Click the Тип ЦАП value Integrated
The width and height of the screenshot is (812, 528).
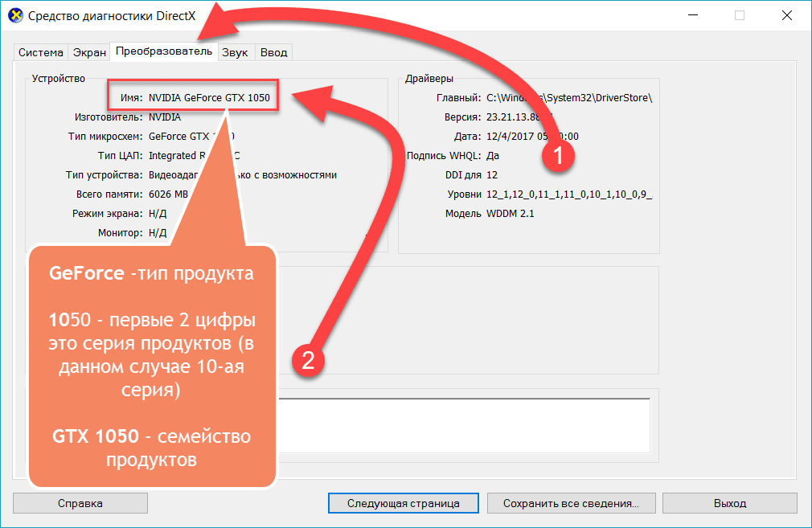click(x=195, y=155)
